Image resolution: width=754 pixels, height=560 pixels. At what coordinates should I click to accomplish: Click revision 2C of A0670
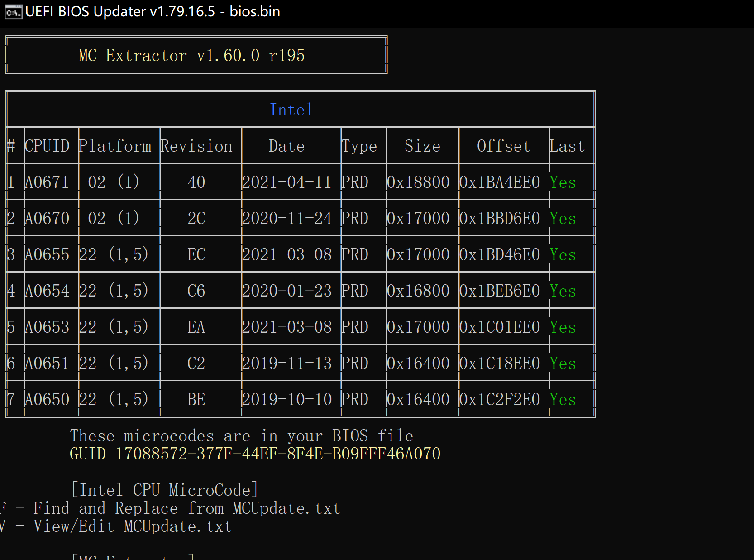pos(196,218)
